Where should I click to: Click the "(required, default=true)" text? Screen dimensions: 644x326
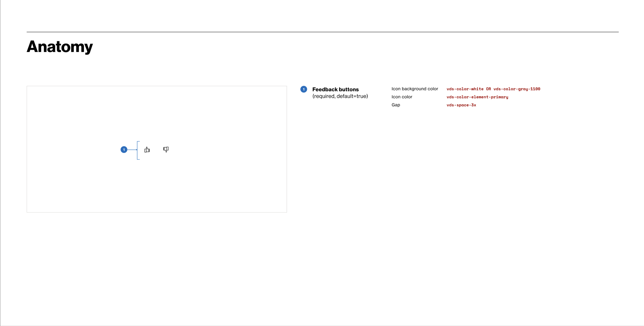(x=340, y=96)
